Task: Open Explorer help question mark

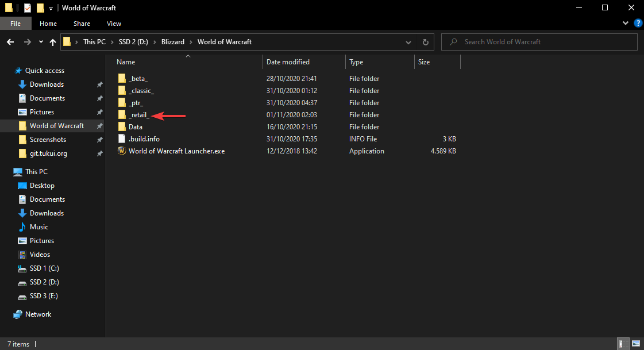Action: (638, 24)
